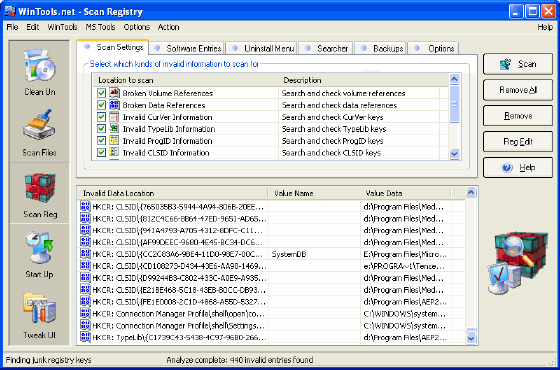This screenshot has height=370, width=560.
Task: Sort by Value Name column header
Action: (314, 193)
